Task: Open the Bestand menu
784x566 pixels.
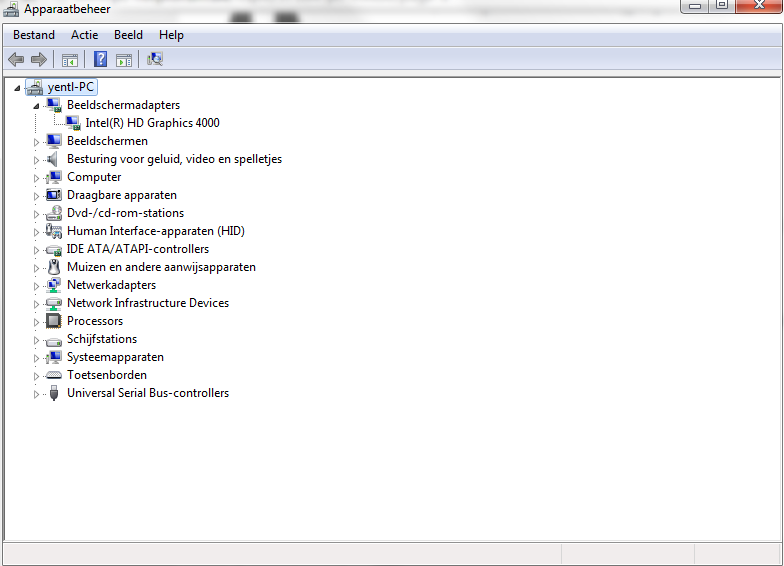Action: (x=34, y=35)
